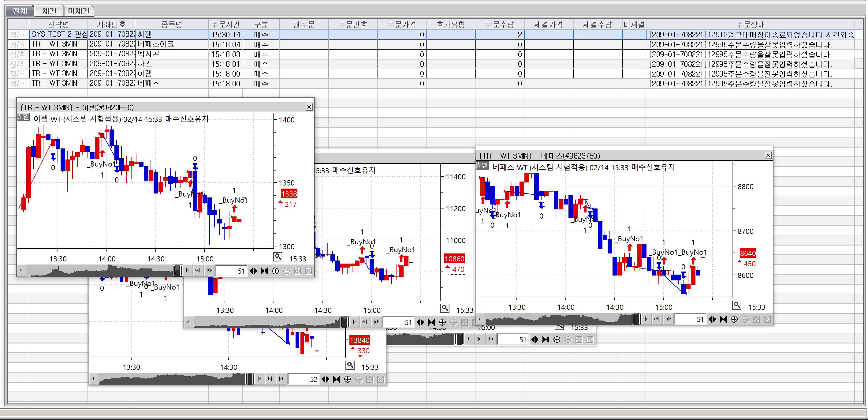
Task: Switch to the 체결 tab
Action: [x=49, y=11]
